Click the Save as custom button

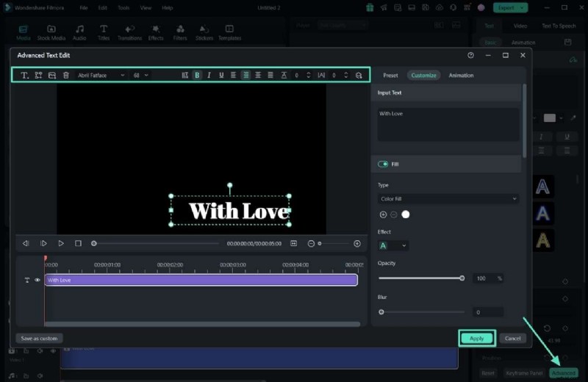[39, 338]
